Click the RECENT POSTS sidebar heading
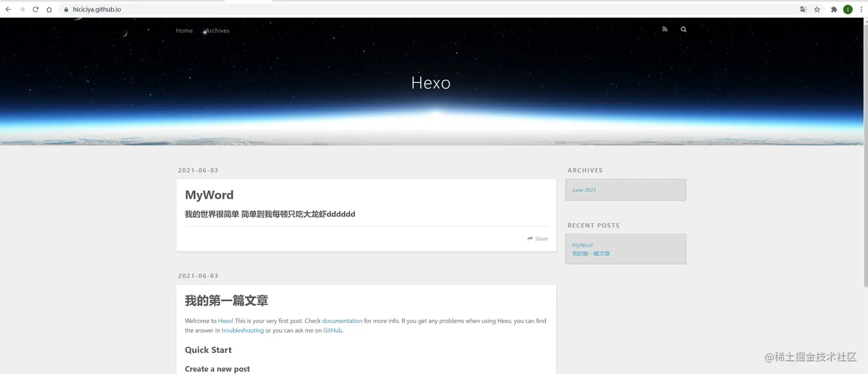 pos(594,225)
